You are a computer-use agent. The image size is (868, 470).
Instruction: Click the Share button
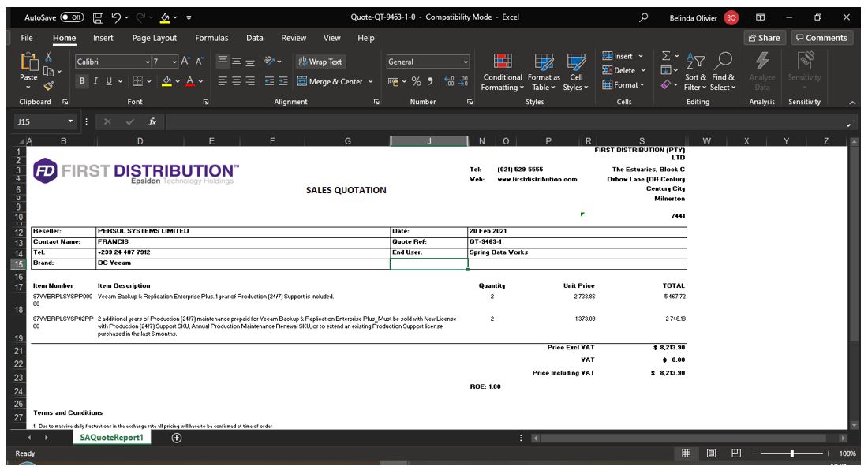pyautogui.click(x=765, y=38)
